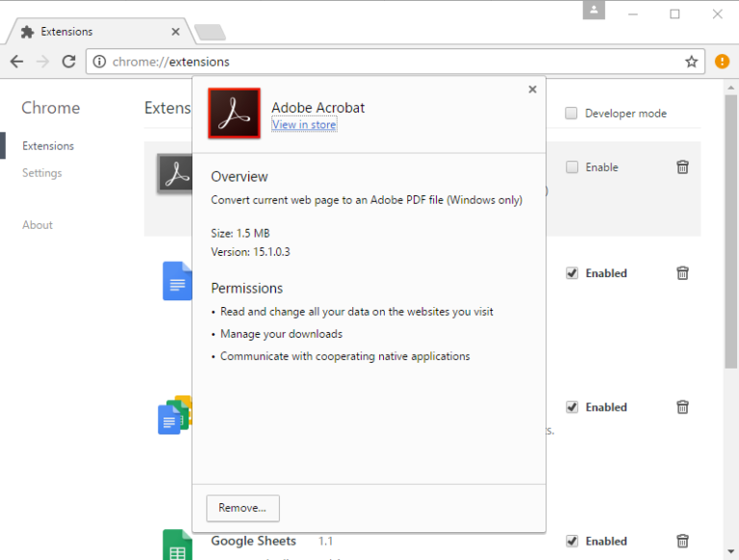Click the Version: 15.1.0.3 text
The image size is (739, 560).
coord(250,252)
